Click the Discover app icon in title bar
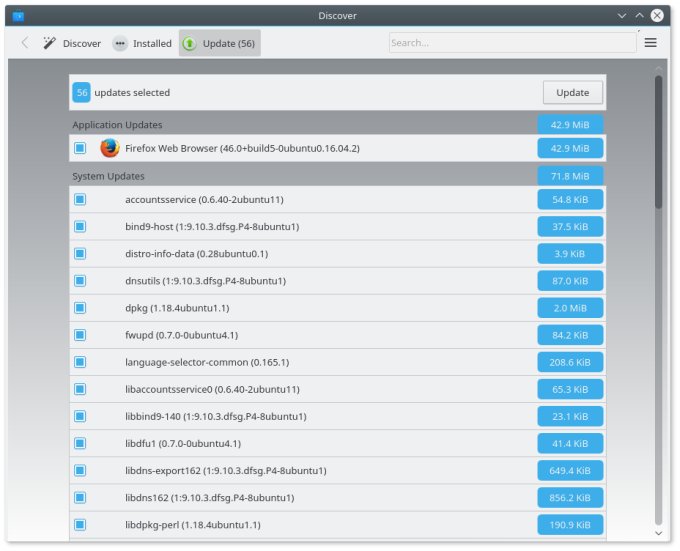Screen dimensions: 680x551 coord(18,15)
